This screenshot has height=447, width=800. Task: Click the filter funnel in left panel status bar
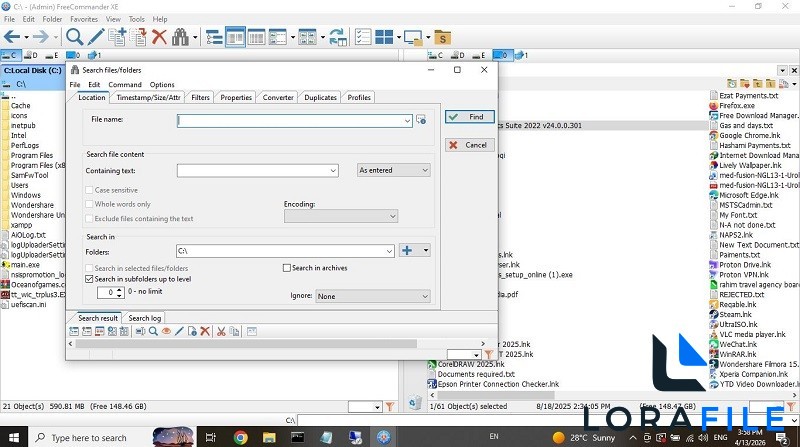click(x=390, y=407)
